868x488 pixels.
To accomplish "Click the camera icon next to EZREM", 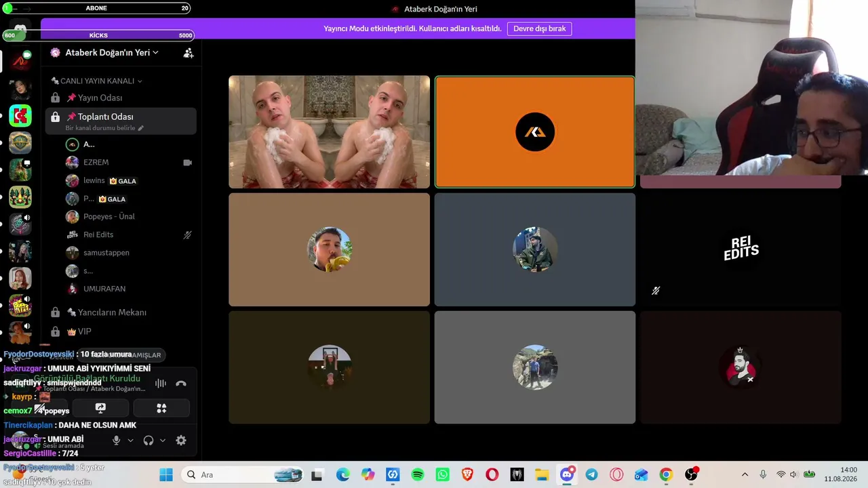I will (x=187, y=163).
